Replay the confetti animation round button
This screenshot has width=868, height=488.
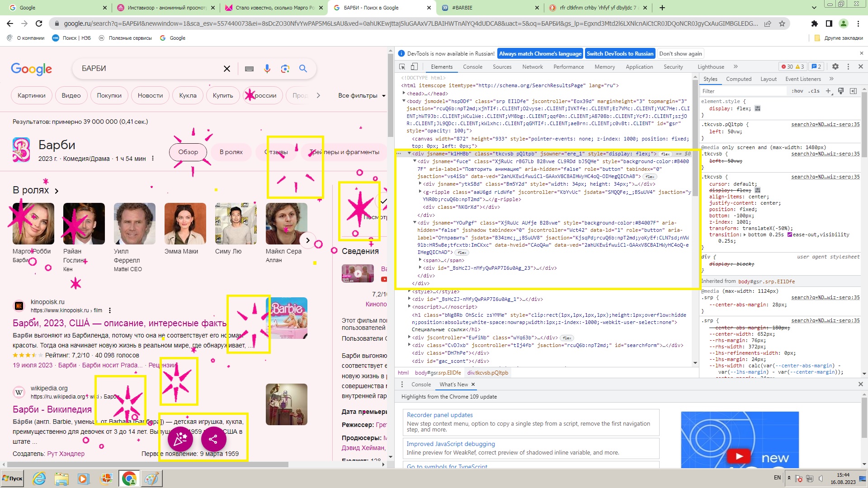pyautogui.click(x=180, y=439)
